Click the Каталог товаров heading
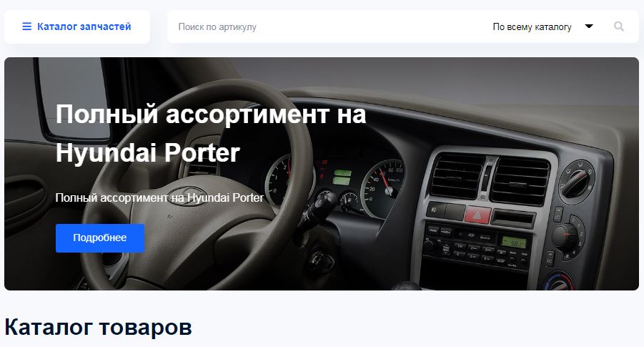The height and width of the screenshot is (347, 644). pos(98,327)
